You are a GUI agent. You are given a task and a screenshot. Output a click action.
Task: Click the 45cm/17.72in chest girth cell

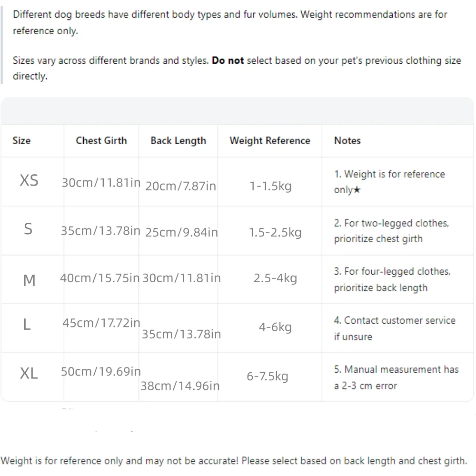click(101, 323)
